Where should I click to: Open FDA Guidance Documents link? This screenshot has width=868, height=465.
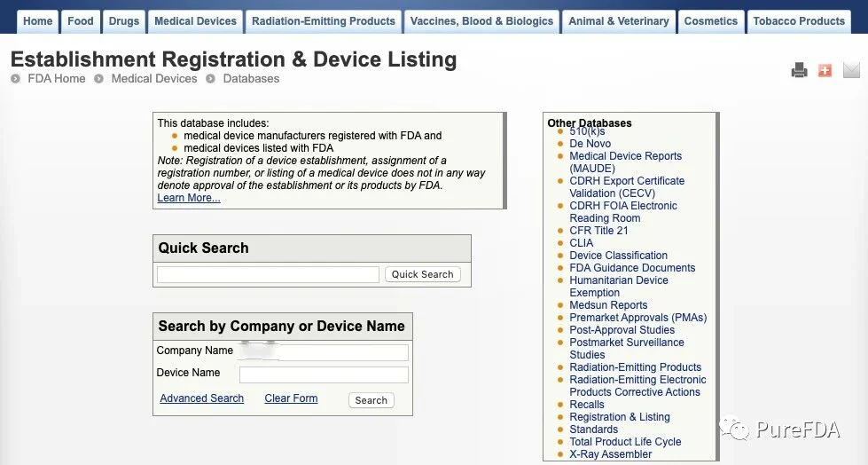632,268
